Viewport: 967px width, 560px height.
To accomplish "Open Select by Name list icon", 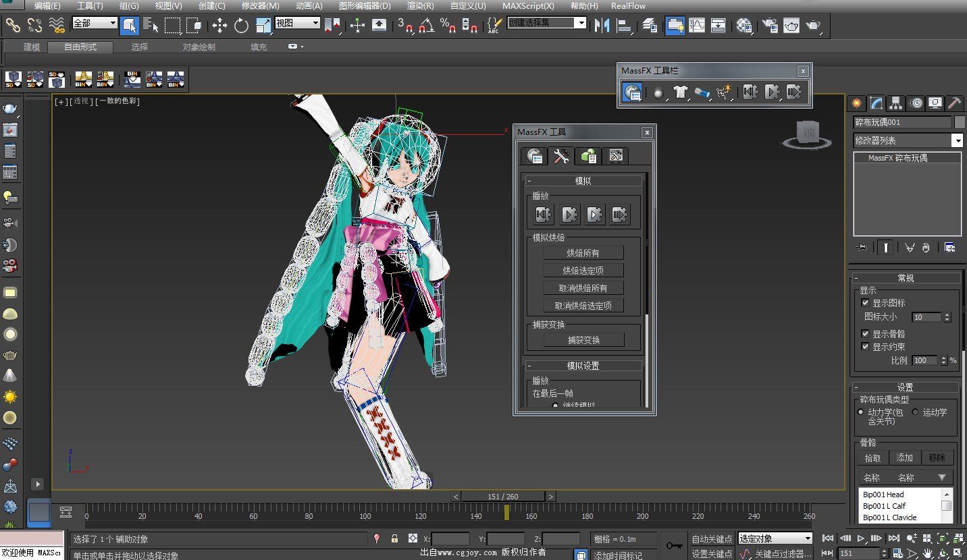I will (151, 26).
